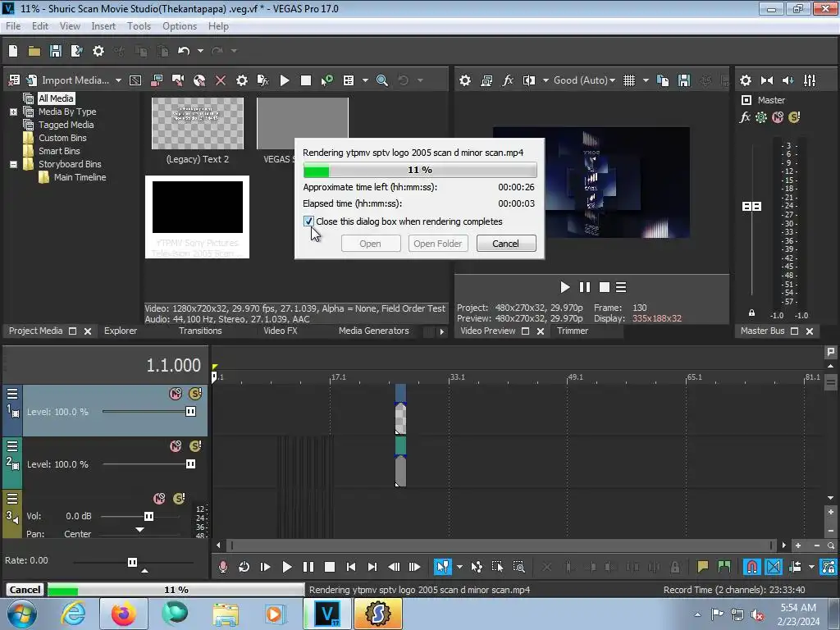Screen dimensions: 840x630
Task: Click the Dim output speaker icon
Action: click(x=788, y=80)
